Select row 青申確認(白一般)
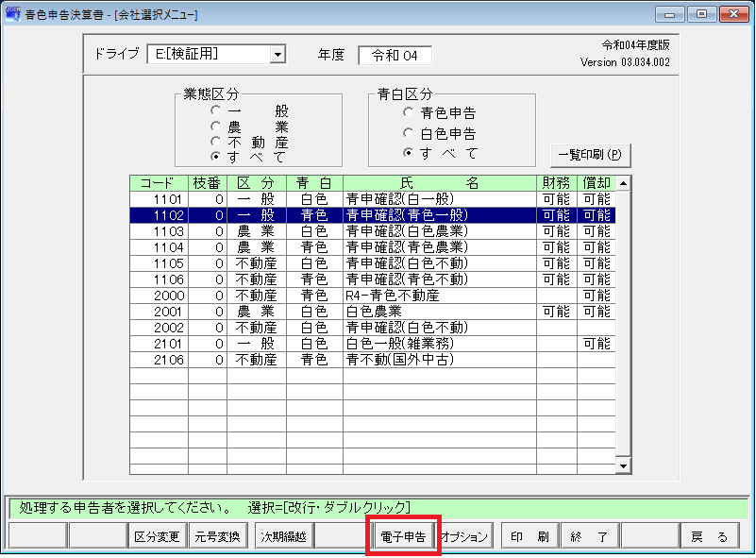The image size is (756, 558). click(x=373, y=199)
